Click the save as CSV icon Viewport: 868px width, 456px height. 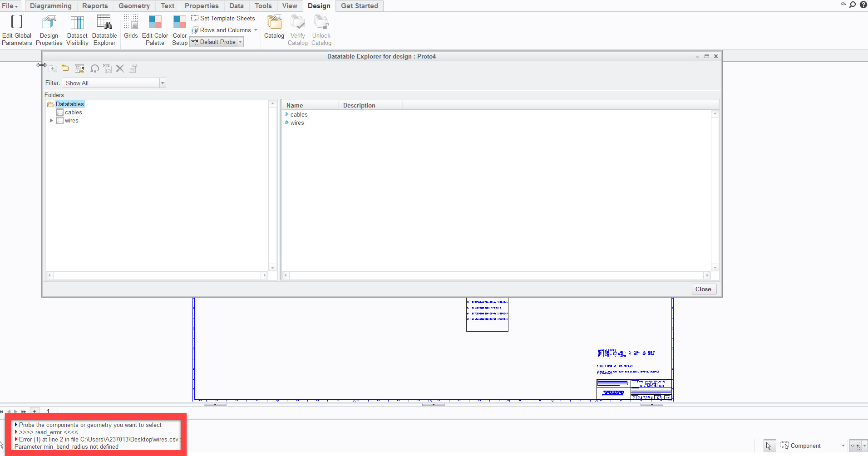[x=108, y=69]
